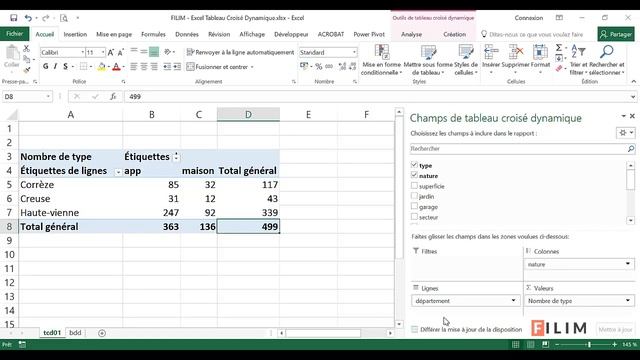The height and width of the screenshot is (360, 640).
Task: Open Trier et filtrer
Action: click(578, 60)
